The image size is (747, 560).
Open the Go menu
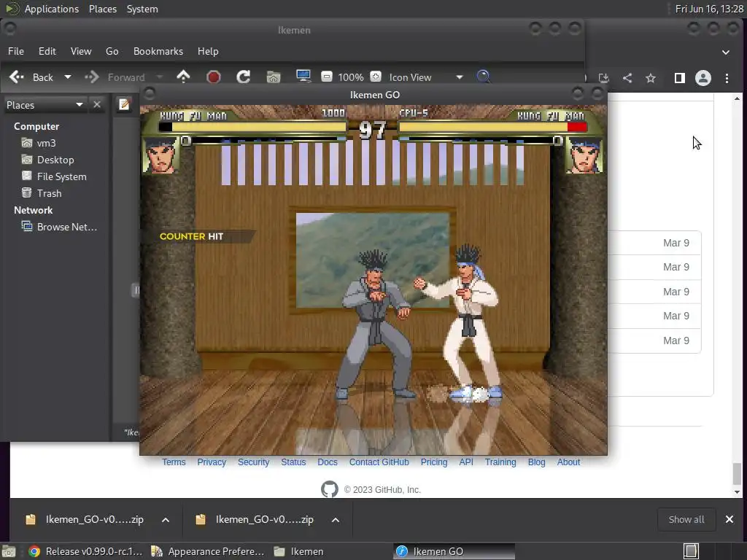click(112, 51)
